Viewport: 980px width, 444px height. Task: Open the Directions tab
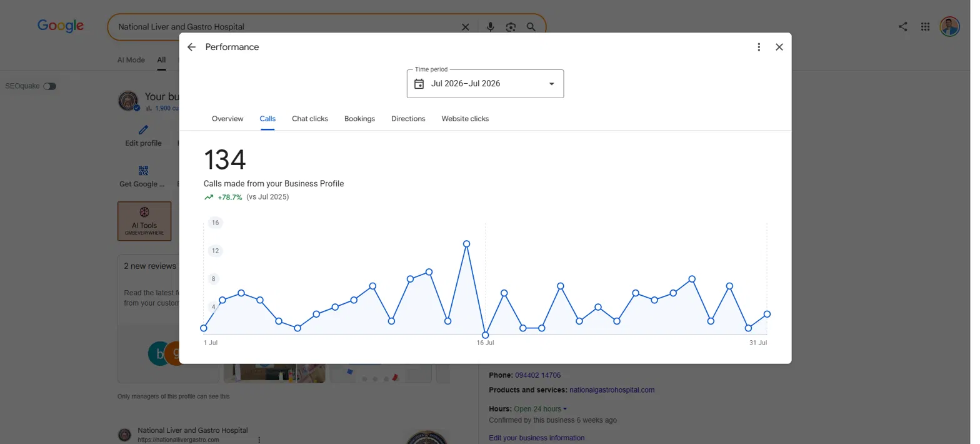tap(408, 119)
